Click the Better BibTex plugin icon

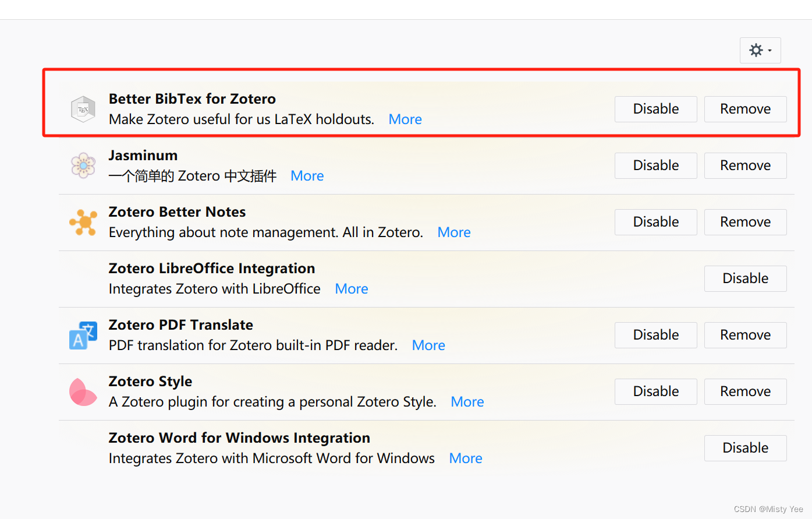point(83,110)
